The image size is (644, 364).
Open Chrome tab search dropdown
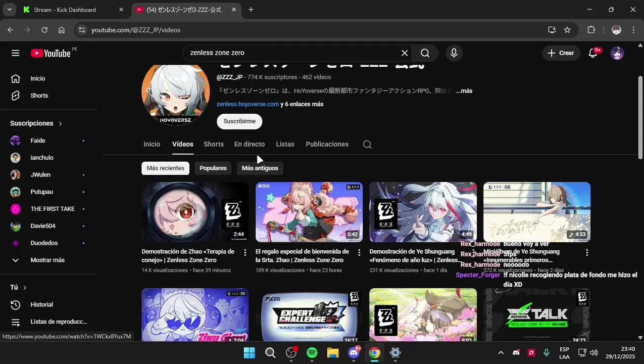9,10
